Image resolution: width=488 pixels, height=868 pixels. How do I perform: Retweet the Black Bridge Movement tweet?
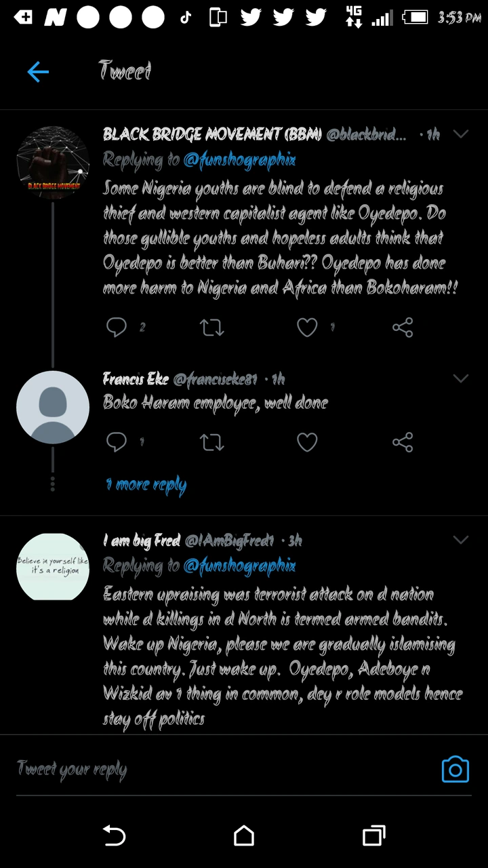211,328
